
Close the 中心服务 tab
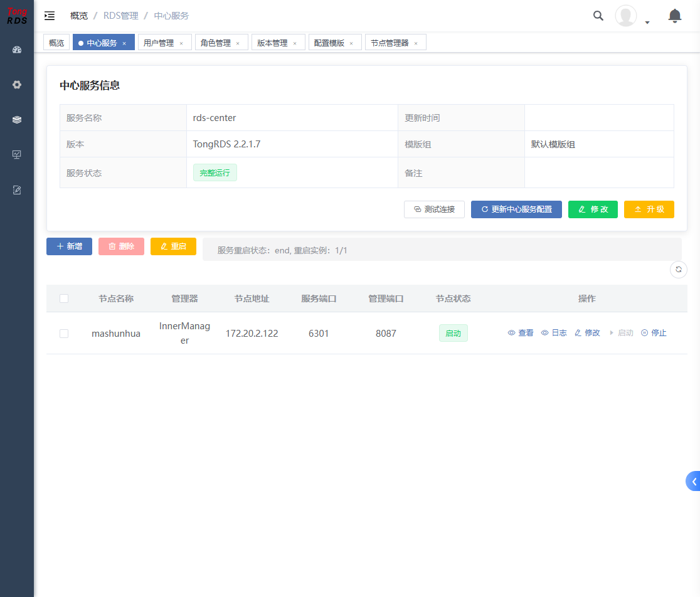tap(125, 43)
